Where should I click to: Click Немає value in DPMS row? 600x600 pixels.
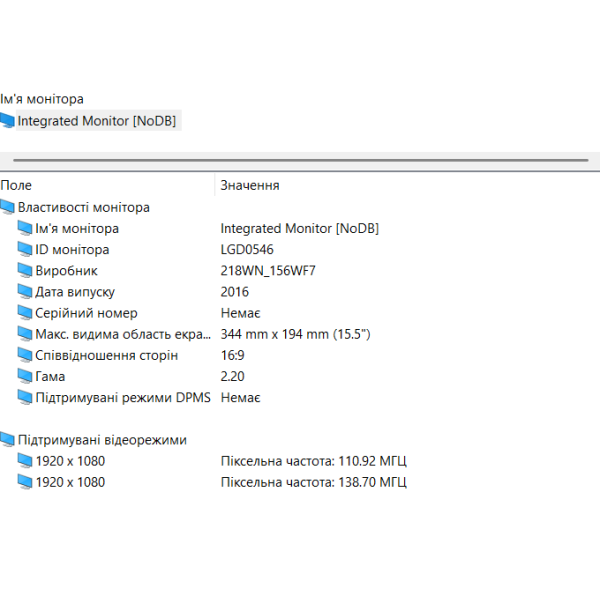click(x=240, y=397)
